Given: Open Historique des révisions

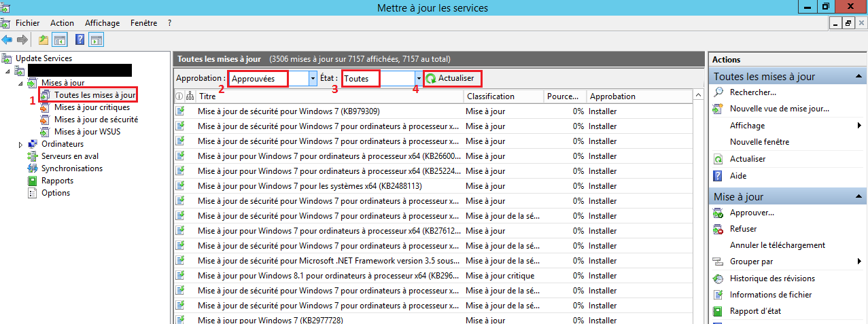Looking at the screenshot, I should tap(771, 278).
